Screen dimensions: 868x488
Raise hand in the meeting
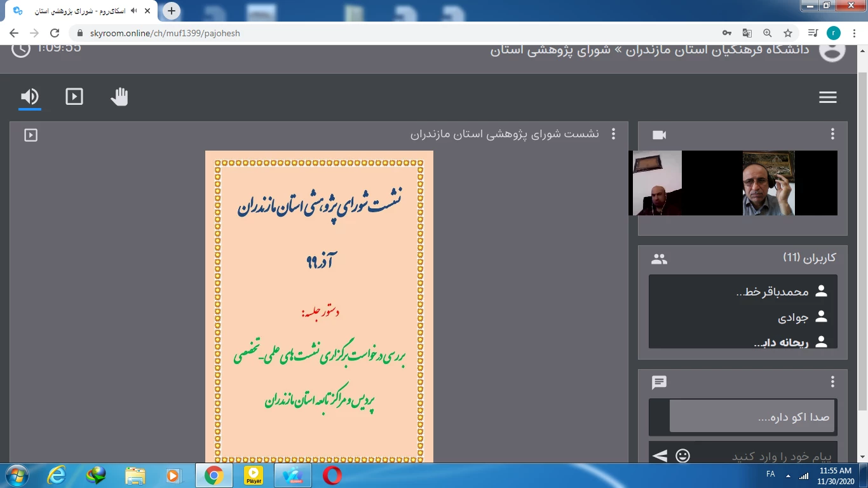[x=119, y=97]
